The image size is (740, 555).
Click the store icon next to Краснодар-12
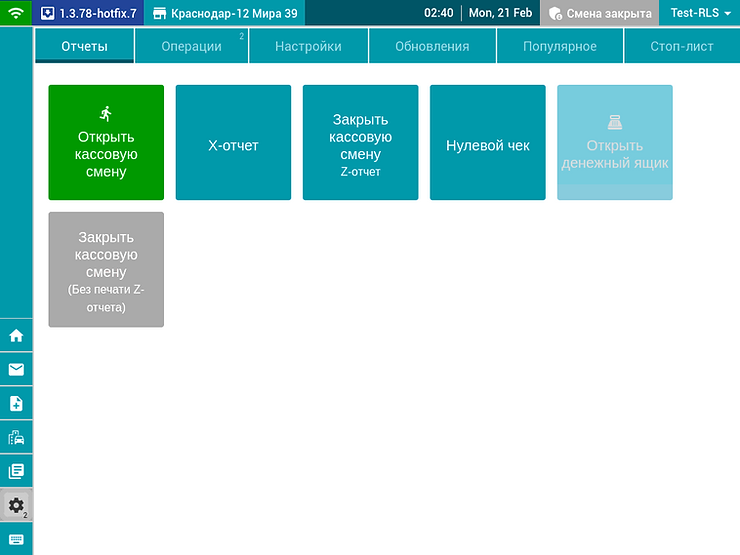(160, 13)
